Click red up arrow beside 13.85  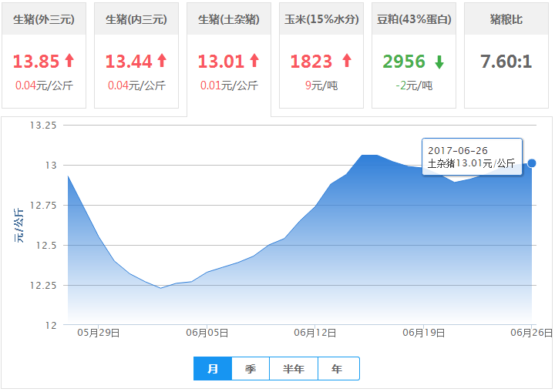click(x=69, y=61)
